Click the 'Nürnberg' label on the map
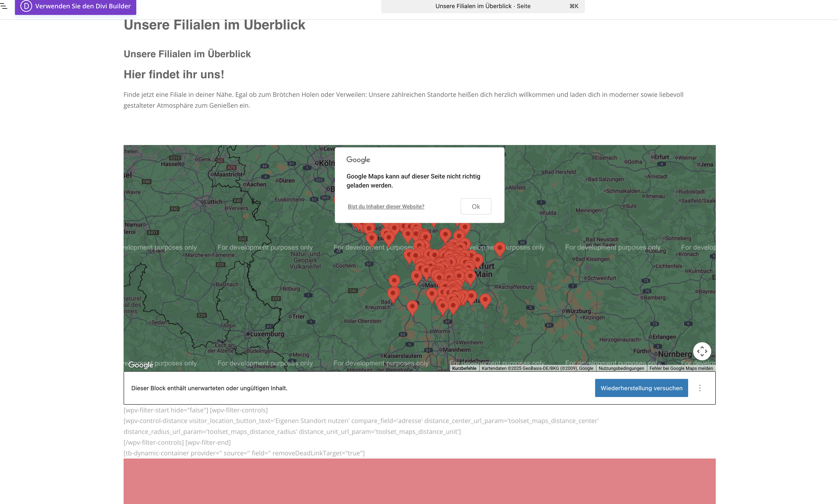 pos(675,354)
